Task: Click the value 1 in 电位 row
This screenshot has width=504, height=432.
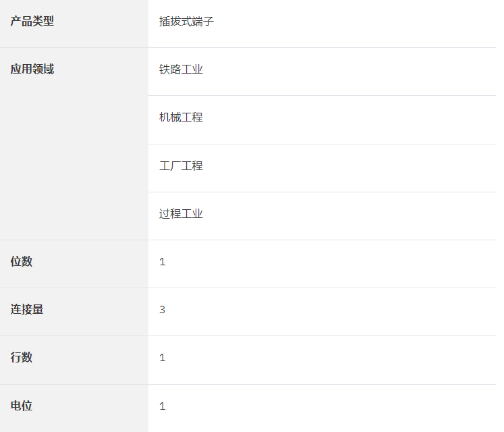Action: (x=162, y=406)
